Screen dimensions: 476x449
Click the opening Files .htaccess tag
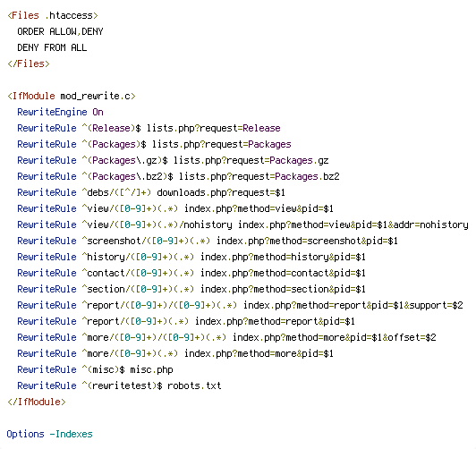[x=53, y=15]
